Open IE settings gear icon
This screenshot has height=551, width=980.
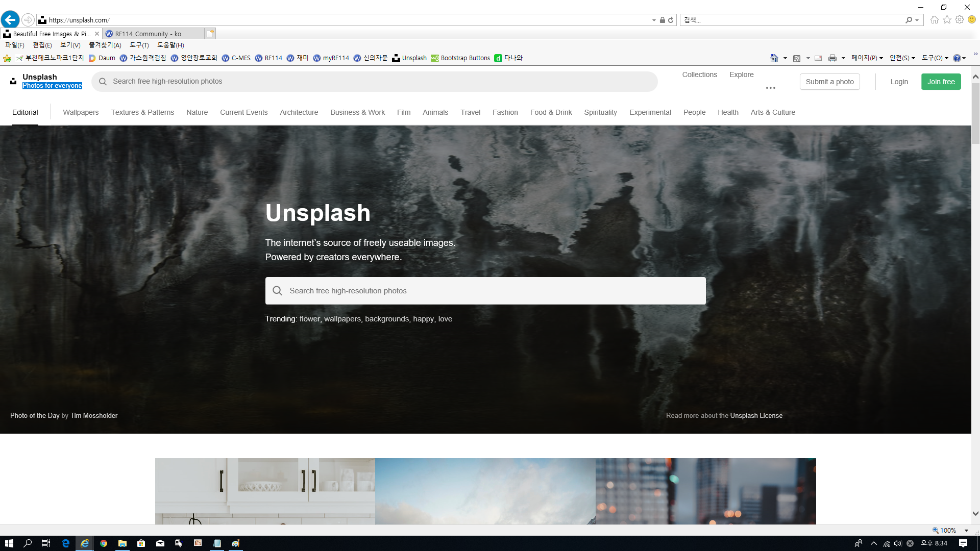[960, 20]
